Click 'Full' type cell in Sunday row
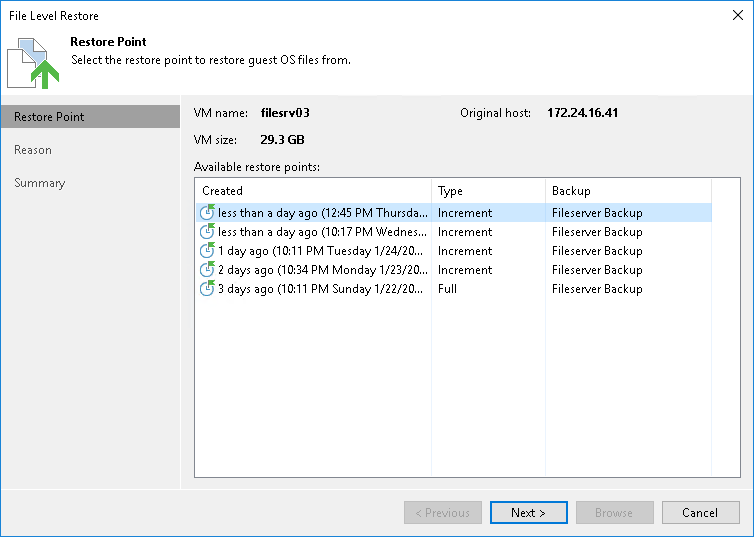 [447, 289]
